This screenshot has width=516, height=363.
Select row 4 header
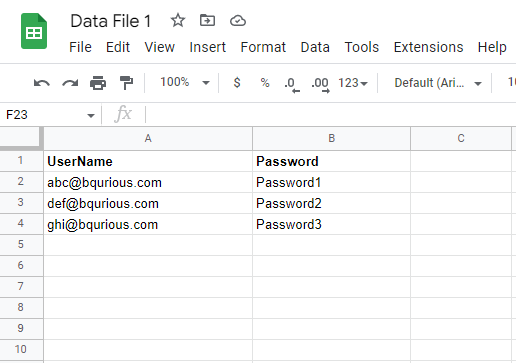pyautogui.click(x=21, y=224)
